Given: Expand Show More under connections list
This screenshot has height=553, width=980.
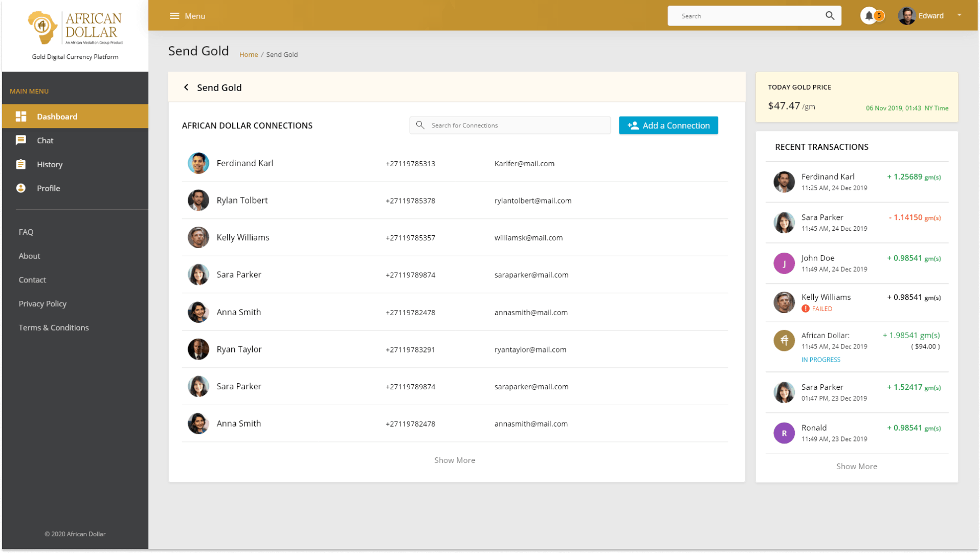Looking at the screenshot, I should [x=454, y=460].
